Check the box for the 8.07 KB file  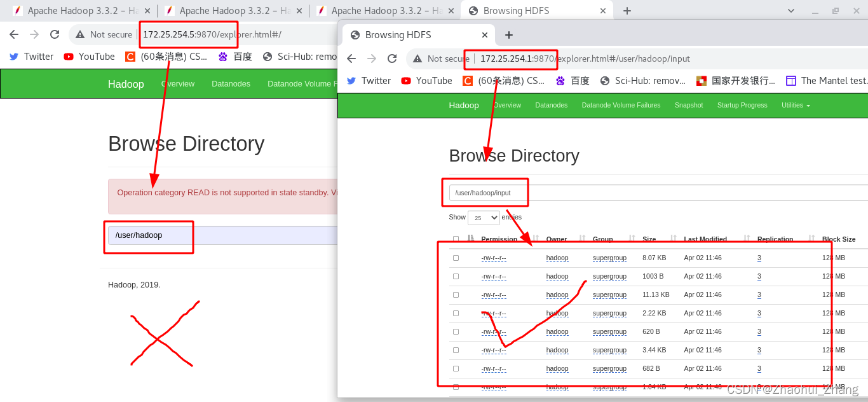[x=456, y=258]
